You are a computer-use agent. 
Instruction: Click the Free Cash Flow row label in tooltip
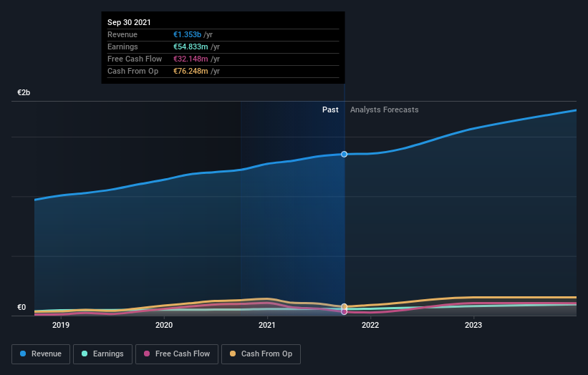pos(135,59)
